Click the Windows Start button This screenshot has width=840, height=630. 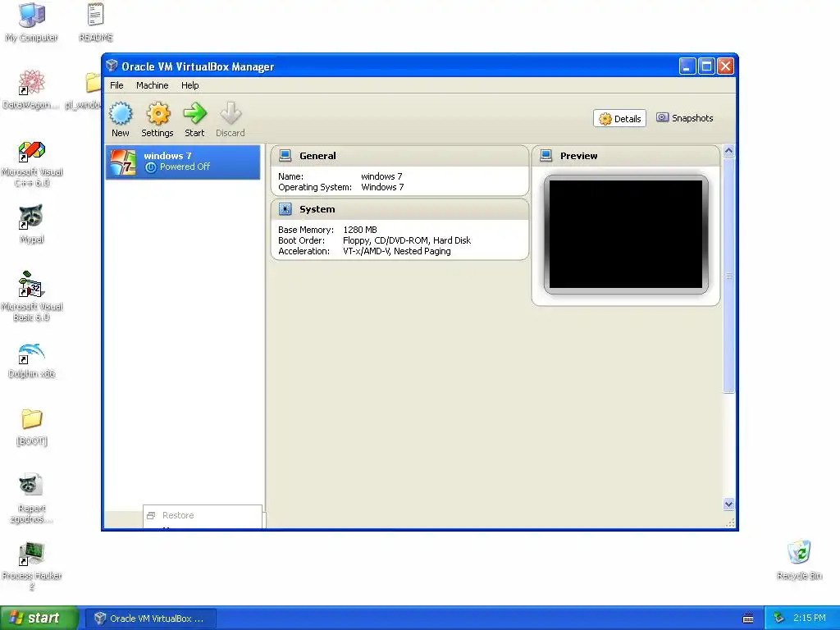coord(39,618)
